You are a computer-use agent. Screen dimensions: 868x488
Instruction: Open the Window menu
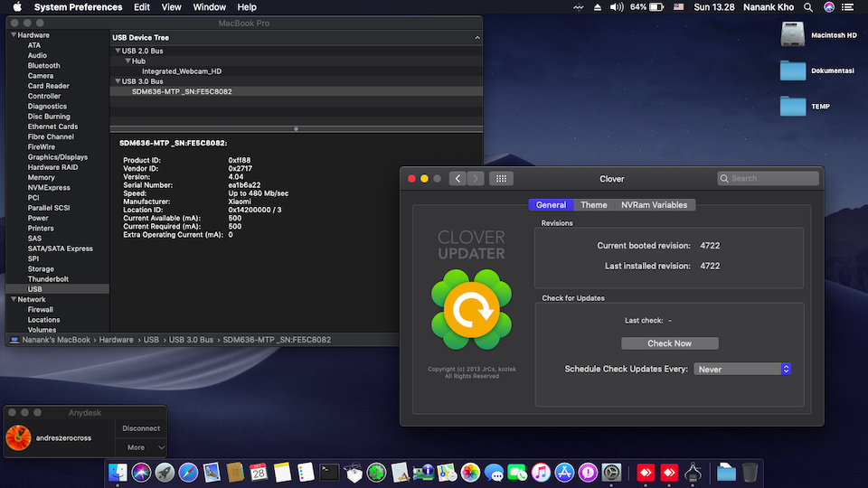209,7
